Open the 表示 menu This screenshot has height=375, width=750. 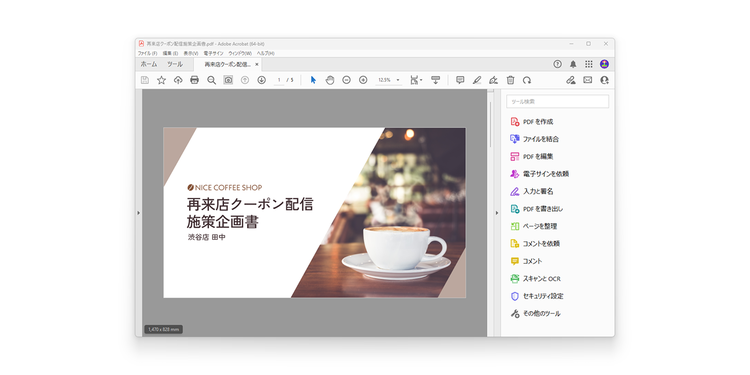pyautogui.click(x=191, y=54)
